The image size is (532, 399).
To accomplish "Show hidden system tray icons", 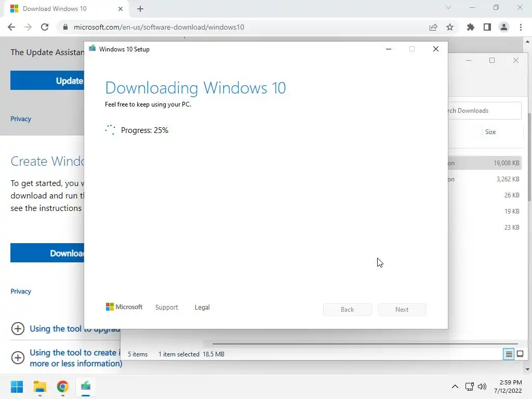I will (455, 387).
